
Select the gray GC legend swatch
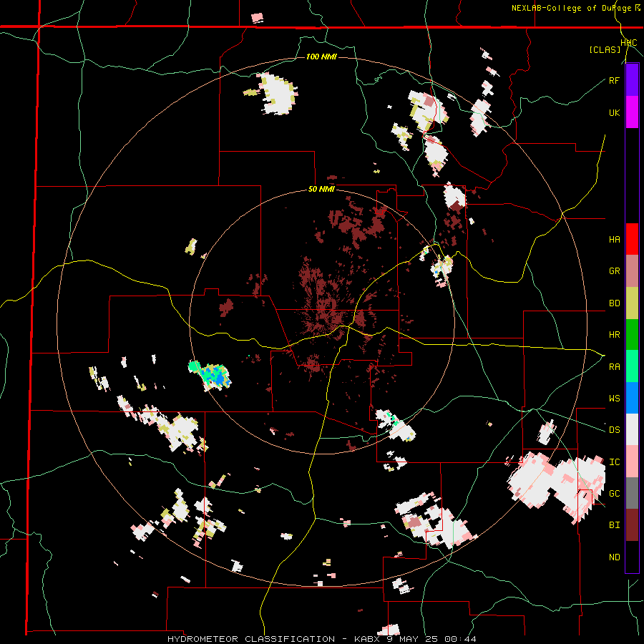(632, 493)
